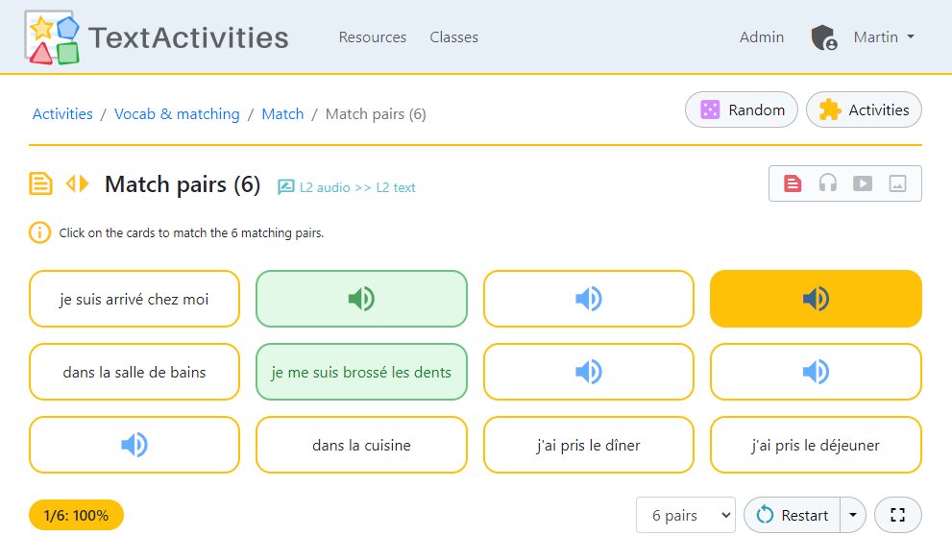Select the 'j'ai pris le dîner' card

(588, 445)
